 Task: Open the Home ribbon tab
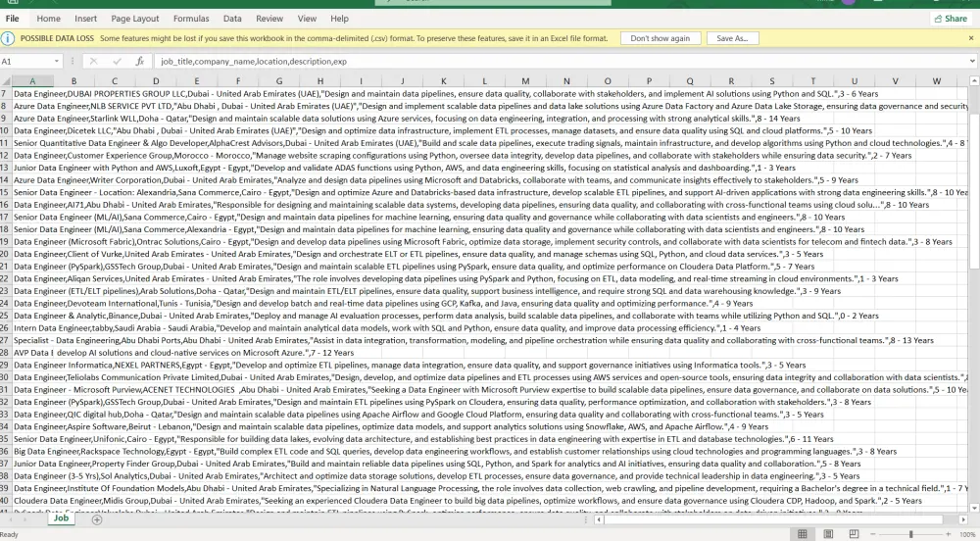[48, 19]
